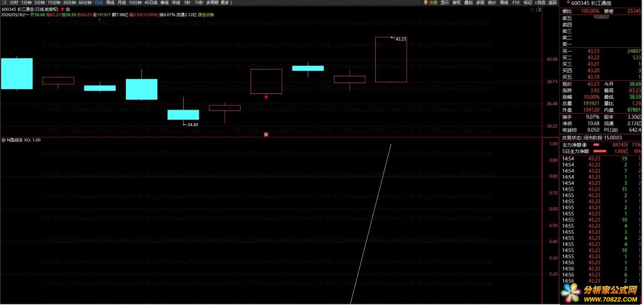The width and height of the screenshot is (644, 306).
Task: Click the 买二 price 43.22
Action: pos(593,58)
